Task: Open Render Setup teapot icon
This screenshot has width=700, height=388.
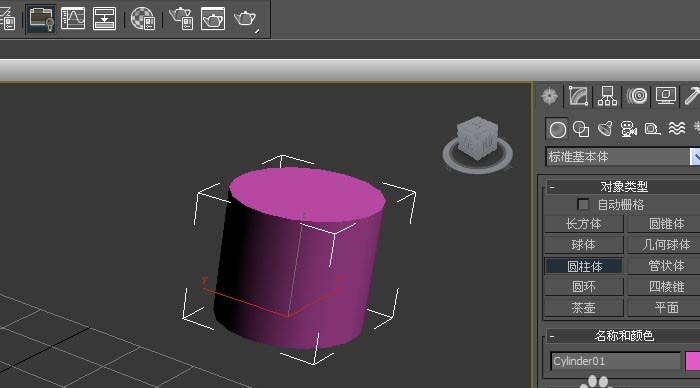Action: [181, 18]
